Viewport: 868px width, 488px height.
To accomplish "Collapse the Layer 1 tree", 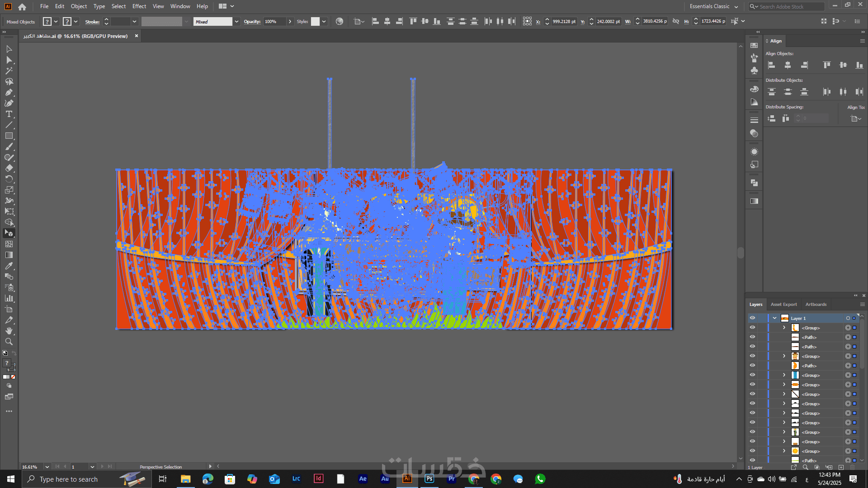I will [x=774, y=318].
